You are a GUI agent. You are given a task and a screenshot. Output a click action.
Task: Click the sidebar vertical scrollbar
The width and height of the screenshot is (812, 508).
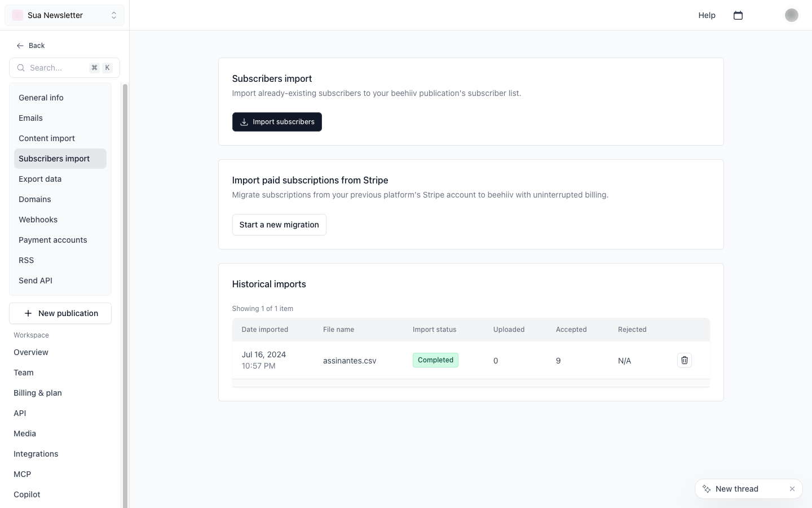pyautogui.click(x=125, y=296)
